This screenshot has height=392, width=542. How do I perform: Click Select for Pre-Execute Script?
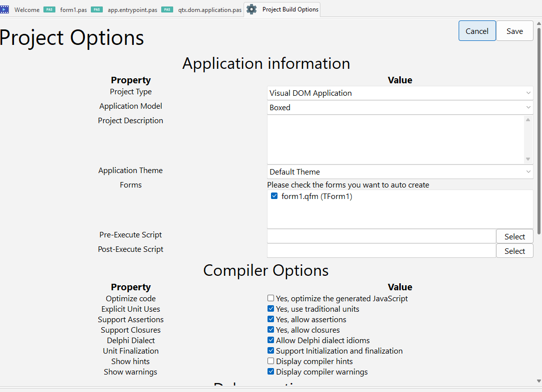(x=514, y=236)
